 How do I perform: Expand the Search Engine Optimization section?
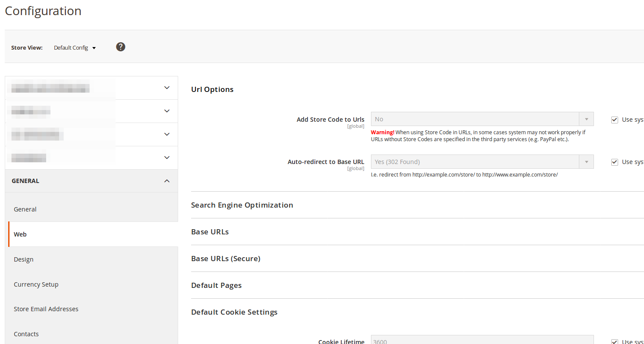click(242, 205)
